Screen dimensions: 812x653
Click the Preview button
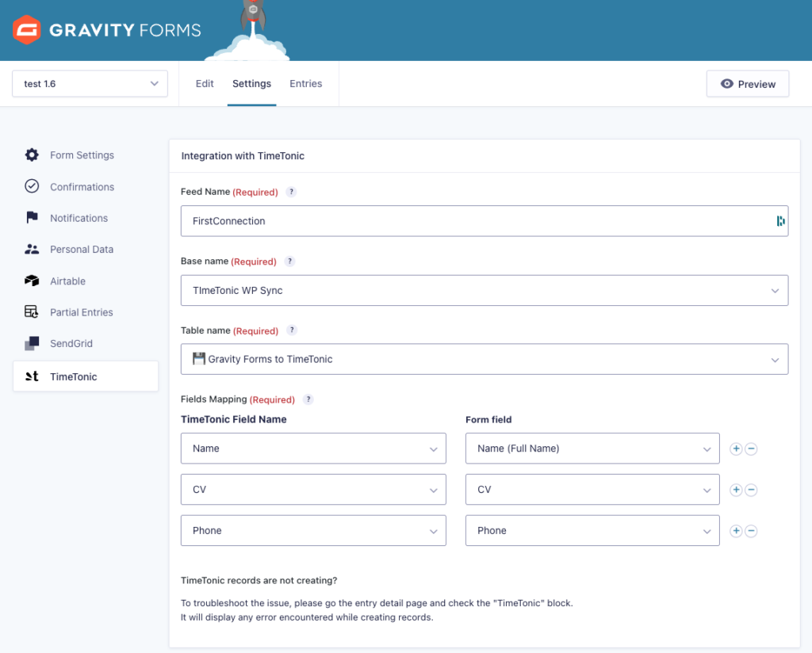click(x=747, y=84)
